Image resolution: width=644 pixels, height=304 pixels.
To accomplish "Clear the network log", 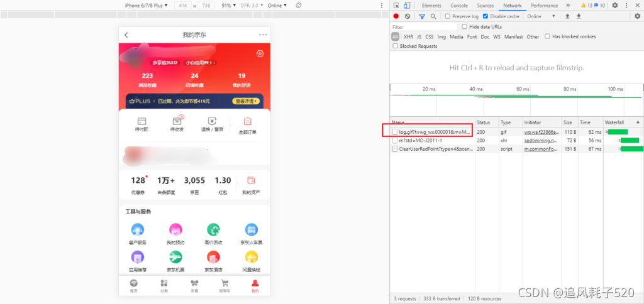I will click(x=407, y=16).
